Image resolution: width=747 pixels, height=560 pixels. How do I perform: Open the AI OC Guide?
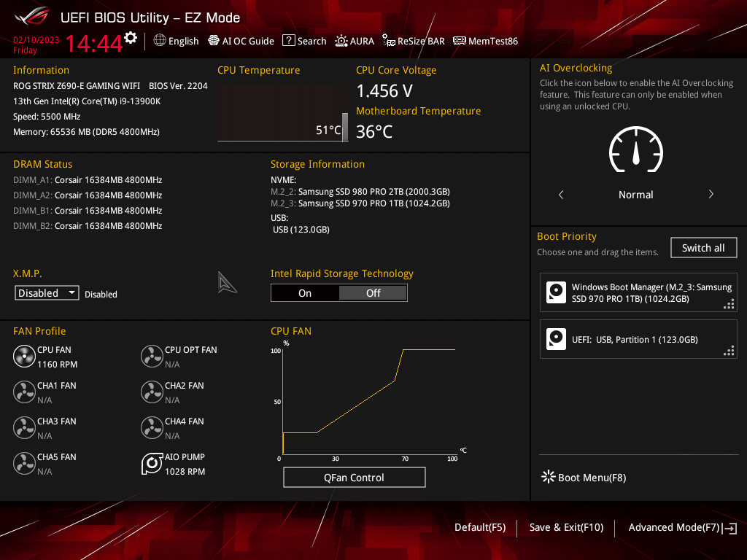(x=241, y=41)
